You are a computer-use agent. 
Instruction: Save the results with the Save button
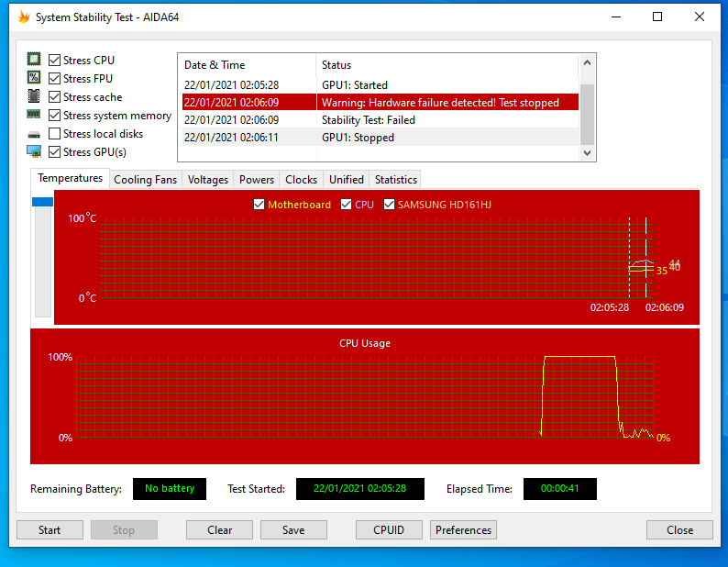[293, 529]
